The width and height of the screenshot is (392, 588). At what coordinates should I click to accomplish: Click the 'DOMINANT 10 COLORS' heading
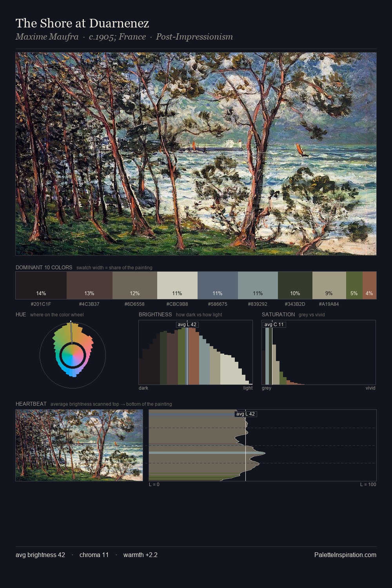[x=44, y=267]
